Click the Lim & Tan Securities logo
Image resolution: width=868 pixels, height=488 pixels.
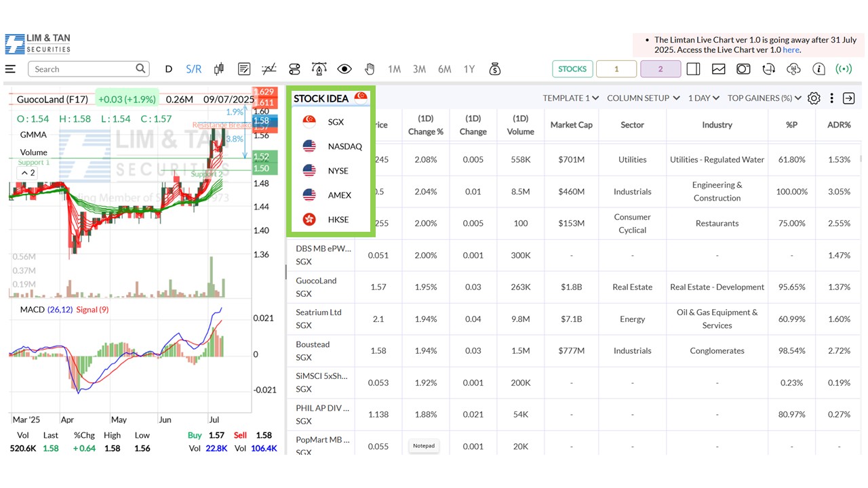click(x=38, y=43)
